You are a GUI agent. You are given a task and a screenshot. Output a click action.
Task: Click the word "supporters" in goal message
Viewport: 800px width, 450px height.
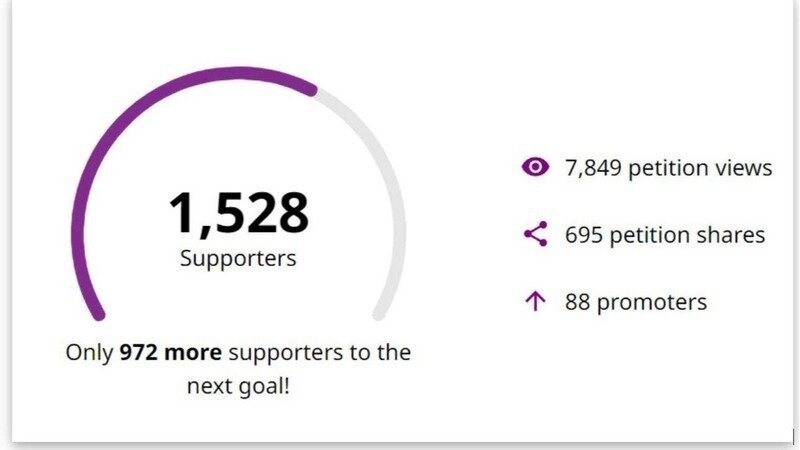coord(281,353)
